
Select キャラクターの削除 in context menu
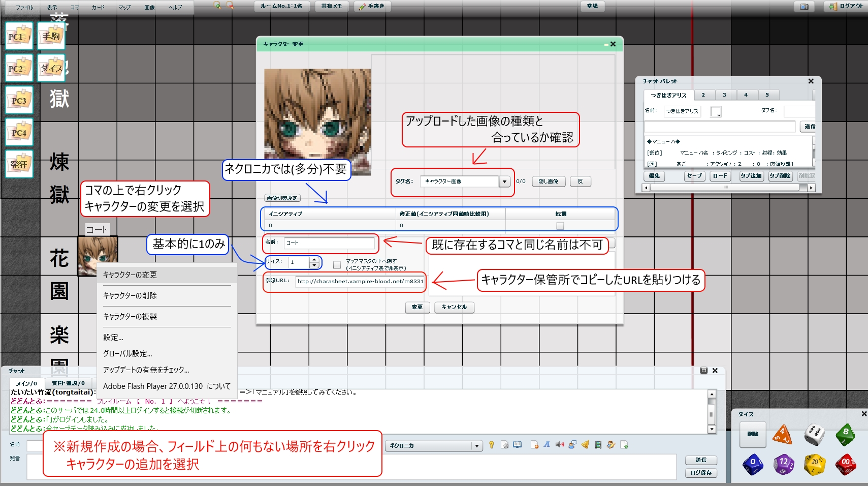(167, 295)
